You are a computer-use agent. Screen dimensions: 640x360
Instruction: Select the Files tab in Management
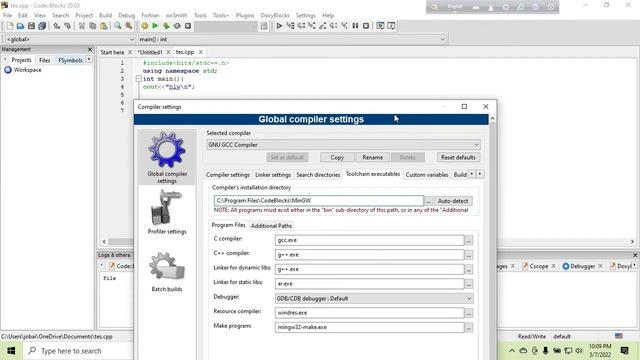pos(44,60)
